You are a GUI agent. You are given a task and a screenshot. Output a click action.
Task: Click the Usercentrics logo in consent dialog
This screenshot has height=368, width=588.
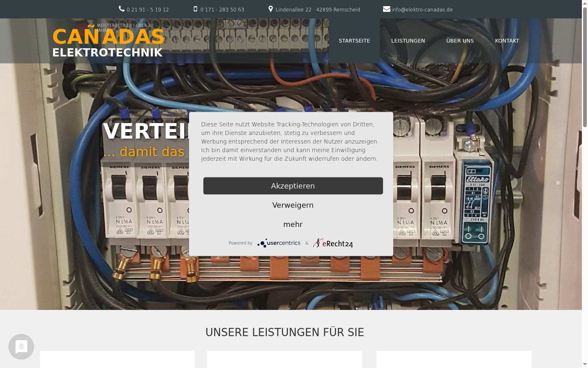click(279, 243)
